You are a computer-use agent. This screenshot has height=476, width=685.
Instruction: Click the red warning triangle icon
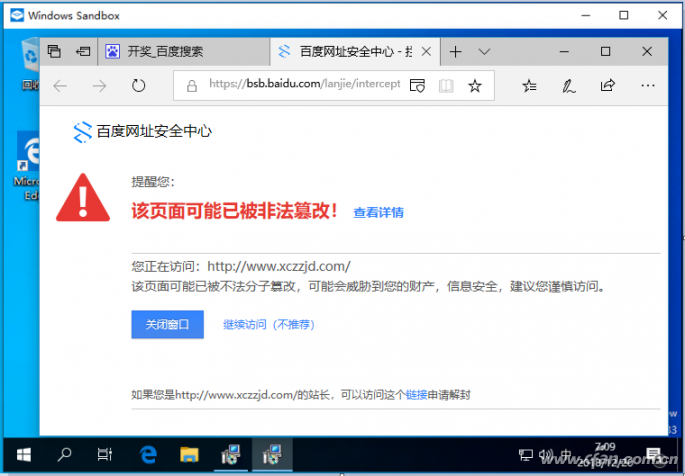[83, 198]
